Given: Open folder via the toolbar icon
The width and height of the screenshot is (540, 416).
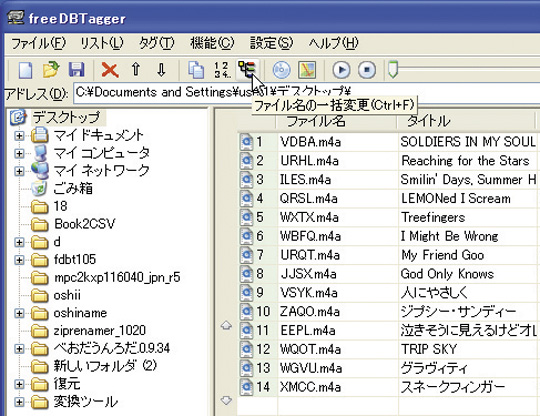Looking at the screenshot, I should tap(51, 70).
